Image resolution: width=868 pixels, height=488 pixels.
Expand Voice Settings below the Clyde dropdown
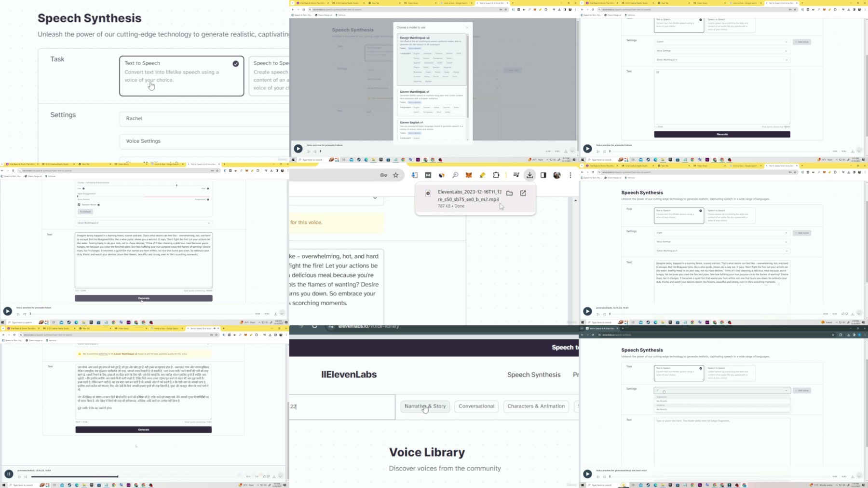722,242
